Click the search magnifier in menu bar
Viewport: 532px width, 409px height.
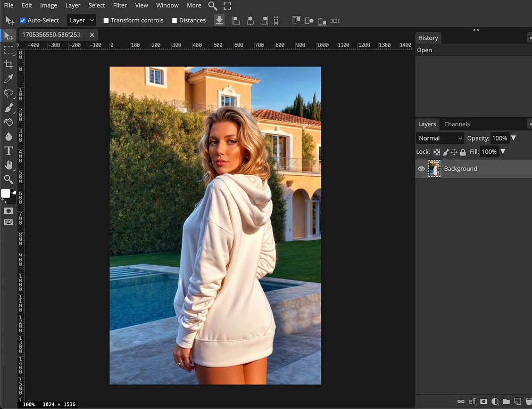pos(213,6)
